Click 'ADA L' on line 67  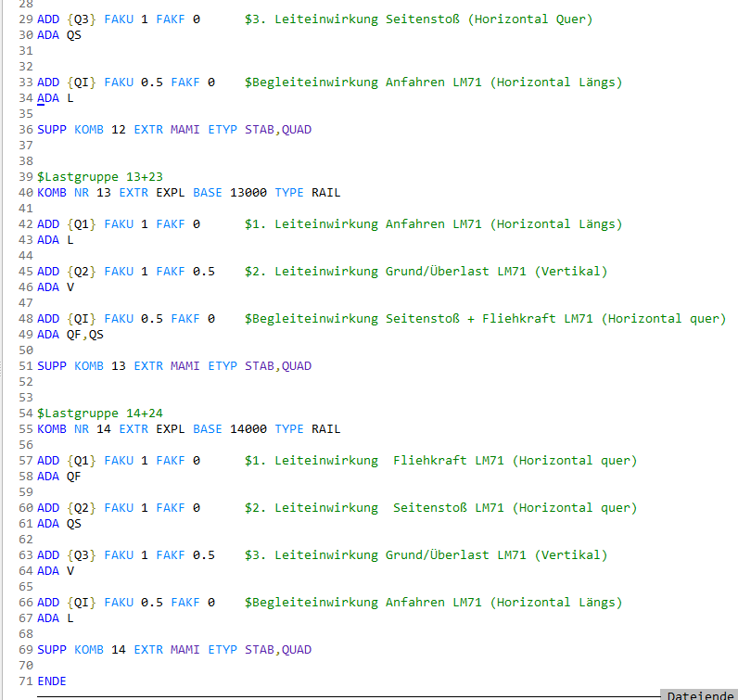55,618
